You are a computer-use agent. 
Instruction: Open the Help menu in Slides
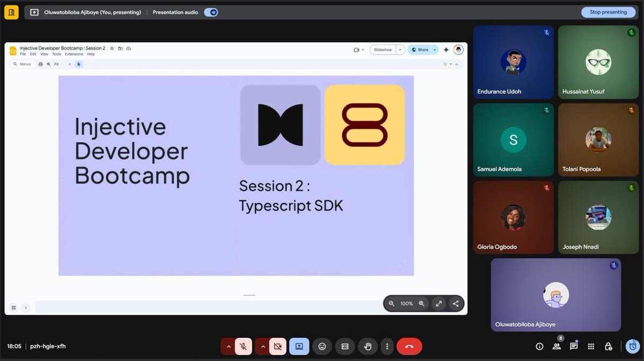[91, 54]
